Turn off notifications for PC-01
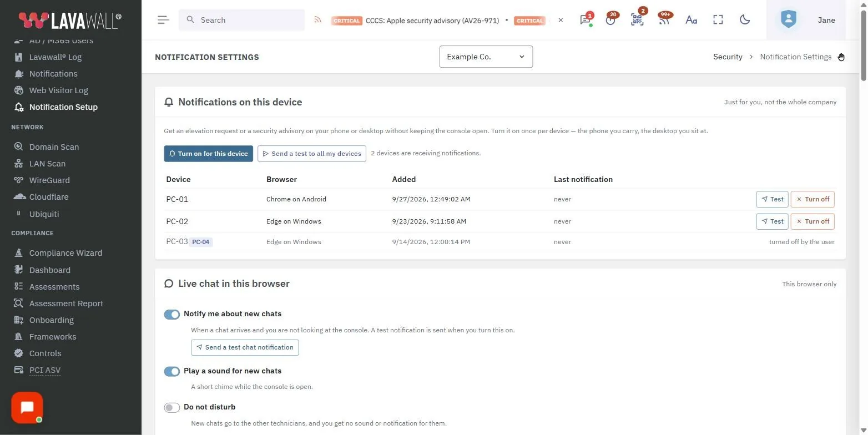 coord(813,199)
